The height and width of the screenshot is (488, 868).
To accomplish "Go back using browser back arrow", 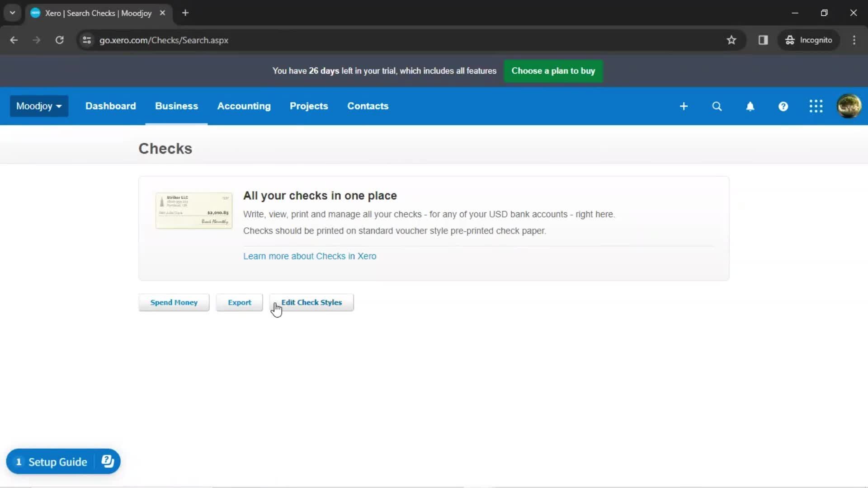I will point(14,40).
